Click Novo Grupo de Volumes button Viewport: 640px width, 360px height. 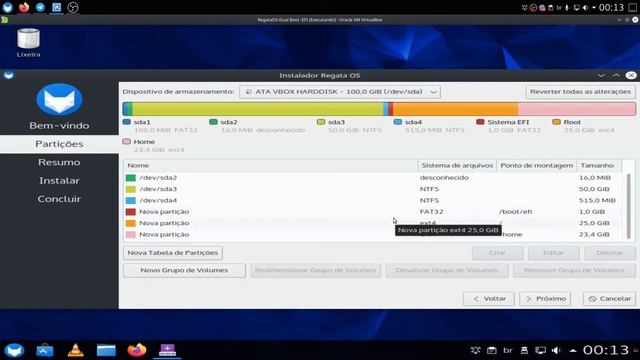click(184, 270)
